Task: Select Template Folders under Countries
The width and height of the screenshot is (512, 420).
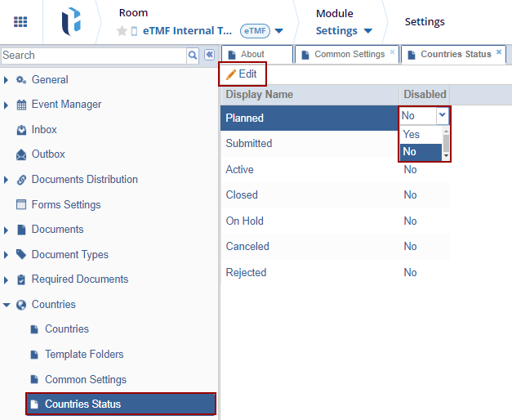Action: click(84, 355)
